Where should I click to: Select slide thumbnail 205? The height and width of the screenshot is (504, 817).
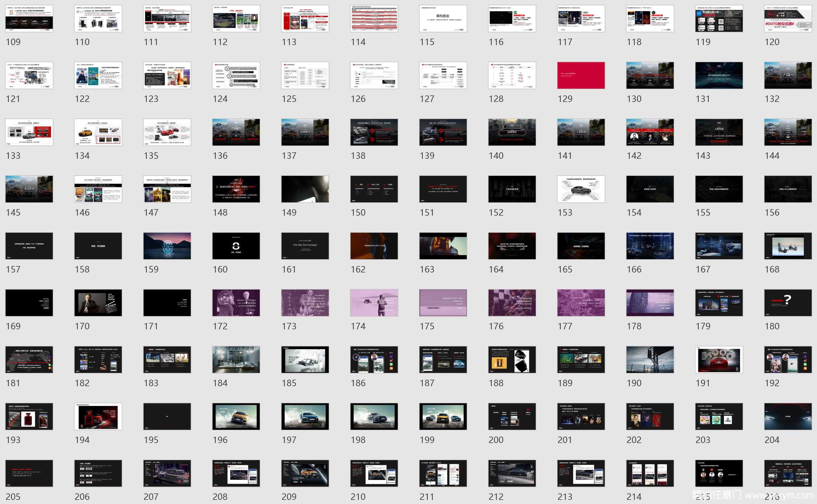[29, 473]
